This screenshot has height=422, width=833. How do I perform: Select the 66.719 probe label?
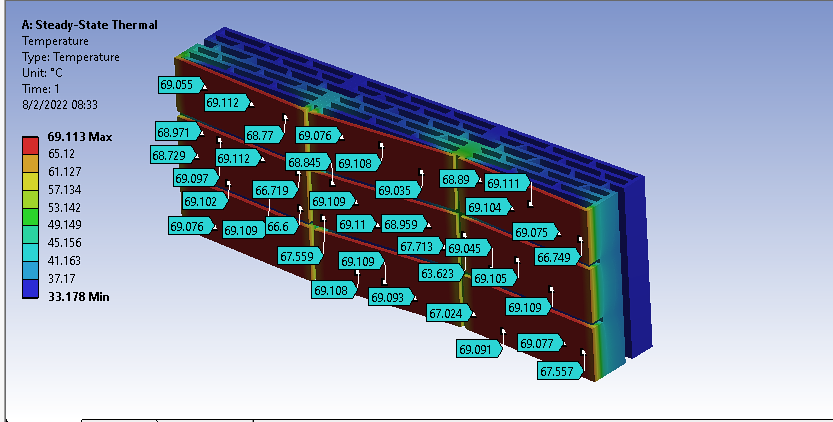coord(272,190)
